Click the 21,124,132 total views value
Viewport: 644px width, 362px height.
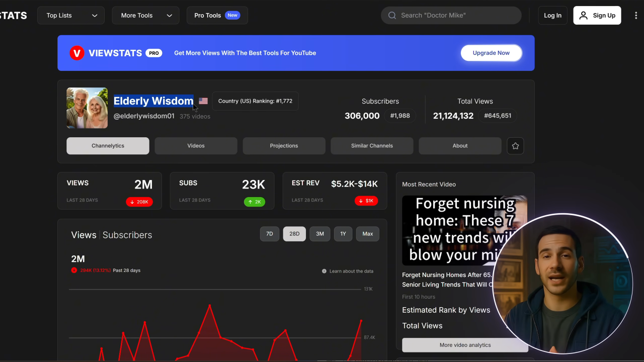point(453,116)
